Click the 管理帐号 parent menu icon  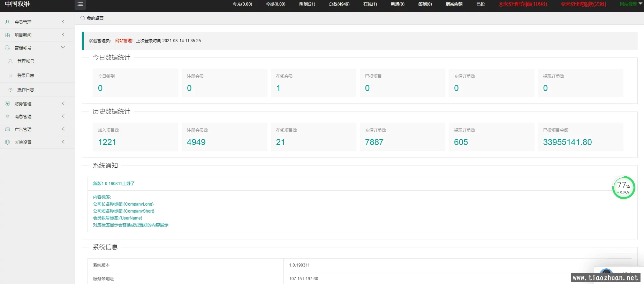tap(7, 48)
